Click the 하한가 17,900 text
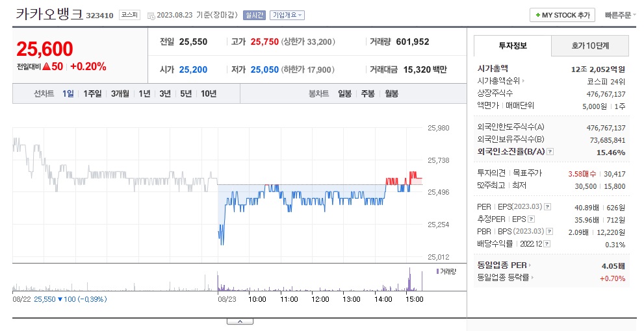The height and width of the screenshot is (331, 644). 307,69
